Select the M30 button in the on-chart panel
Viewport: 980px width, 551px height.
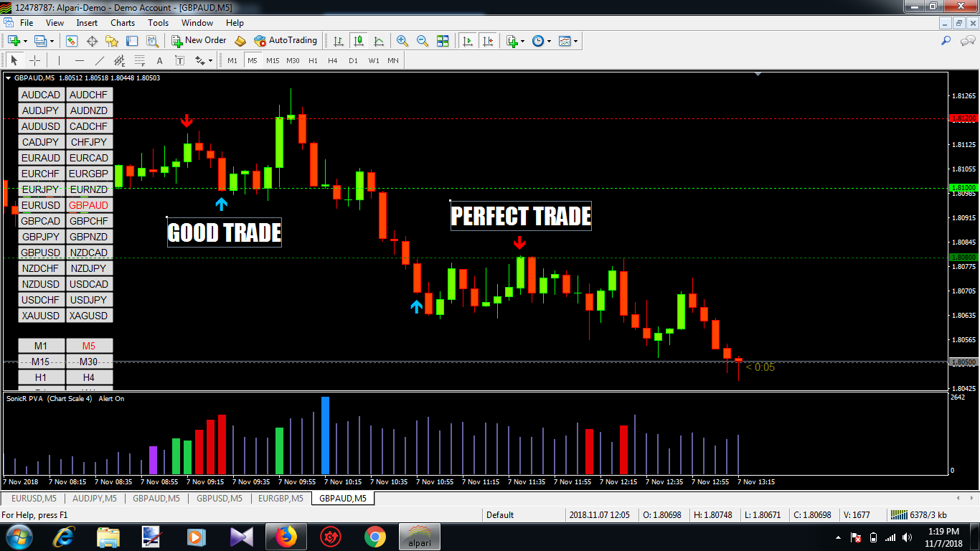(x=89, y=362)
